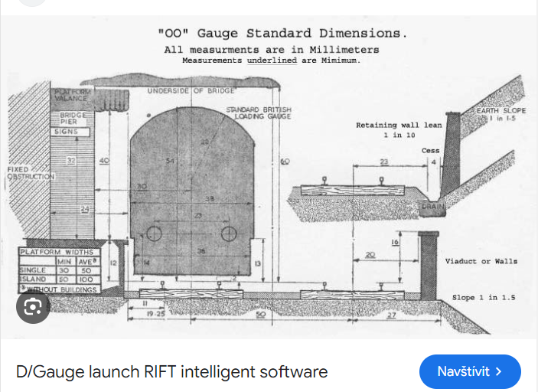Click the Platform Valance label
Image resolution: width=538 pixels, height=392 pixels.
(72, 96)
